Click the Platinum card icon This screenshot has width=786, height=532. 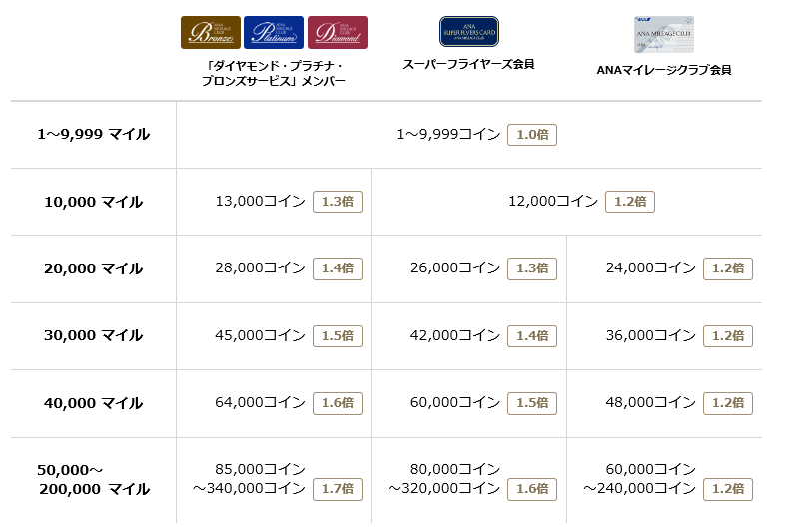pyautogui.click(x=274, y=32)
